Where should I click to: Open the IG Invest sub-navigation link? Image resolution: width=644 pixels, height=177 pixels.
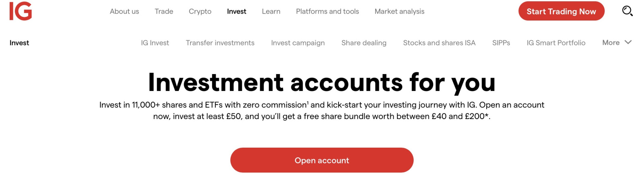[155, 43]
